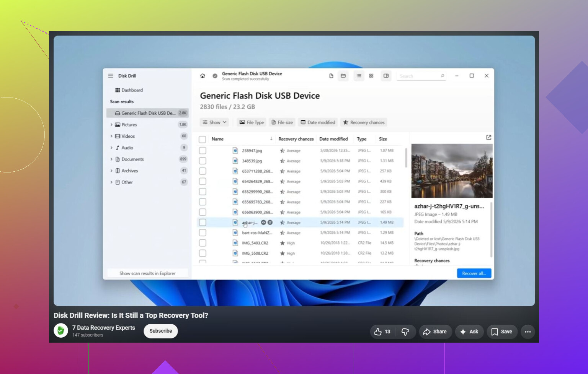This screenshot has height=374, width=588.
Task: Click Show scan results in Explorer
Action: (x=147, y=273)
